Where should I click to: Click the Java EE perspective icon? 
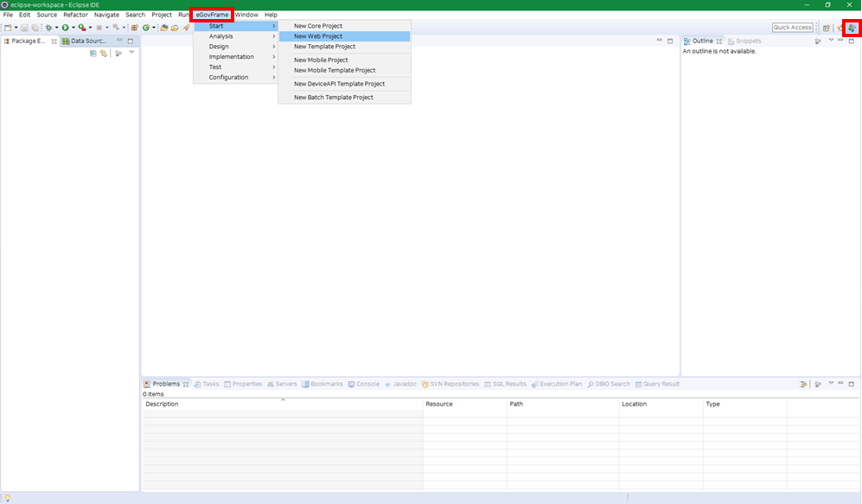[x=840, y=28]
